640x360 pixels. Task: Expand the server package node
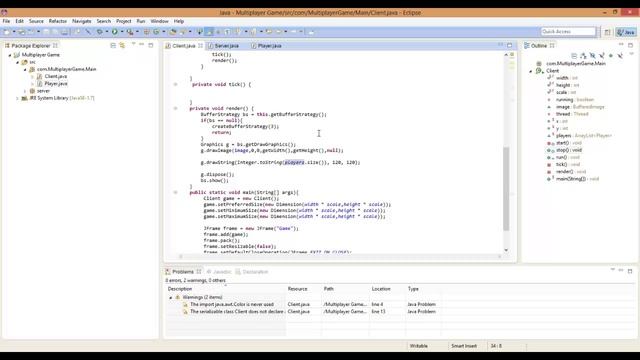tap(25, 91)
